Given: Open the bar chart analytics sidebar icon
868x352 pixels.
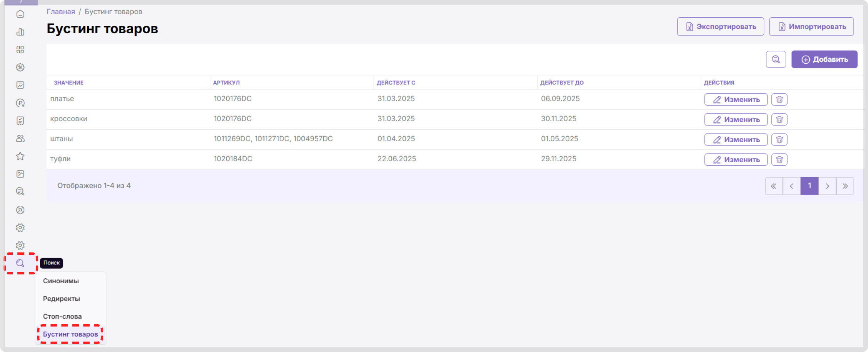Looking at the screenshot, I should [20, 32].
